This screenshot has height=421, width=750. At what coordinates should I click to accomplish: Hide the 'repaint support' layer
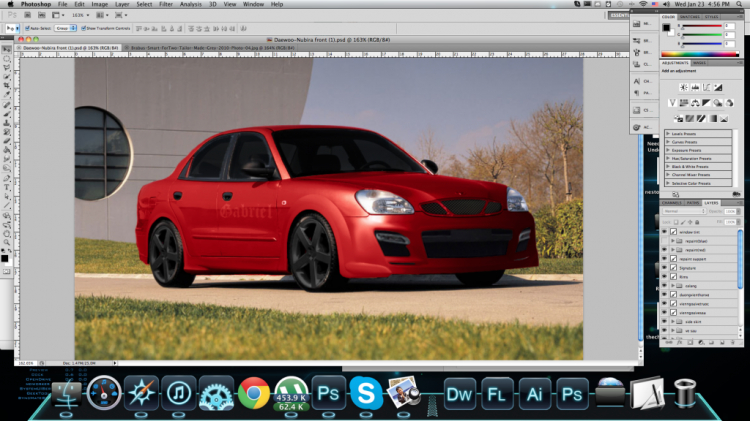click(664, 259)
